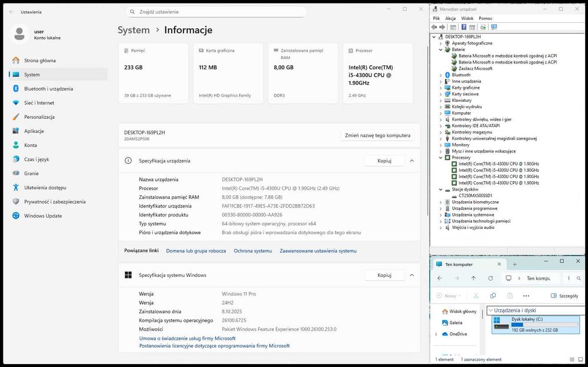Collapse the Procesory tree node
The height and width of the screenshot is (367, 588).
pyautogui.click(x=441, y=158)
